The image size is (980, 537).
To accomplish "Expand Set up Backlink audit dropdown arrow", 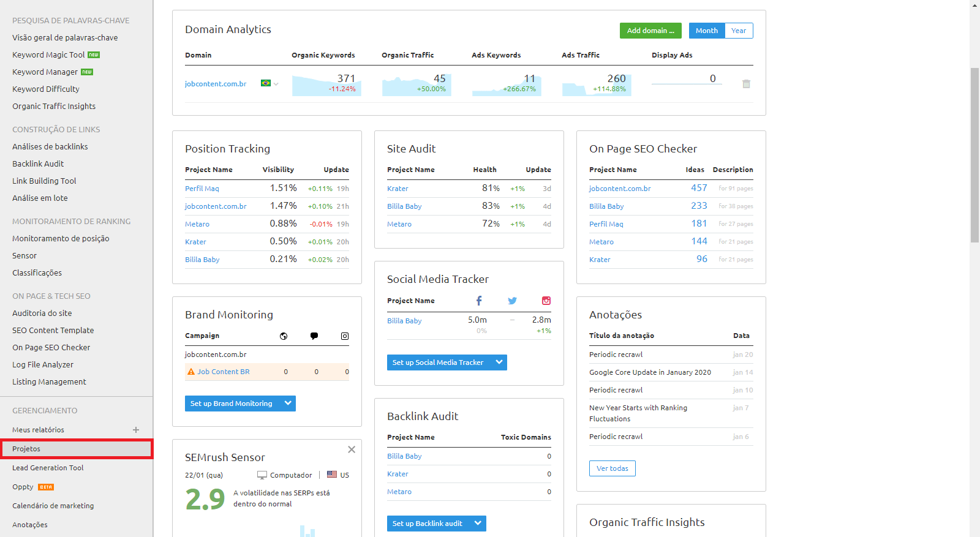I will (x=478, y=524).
